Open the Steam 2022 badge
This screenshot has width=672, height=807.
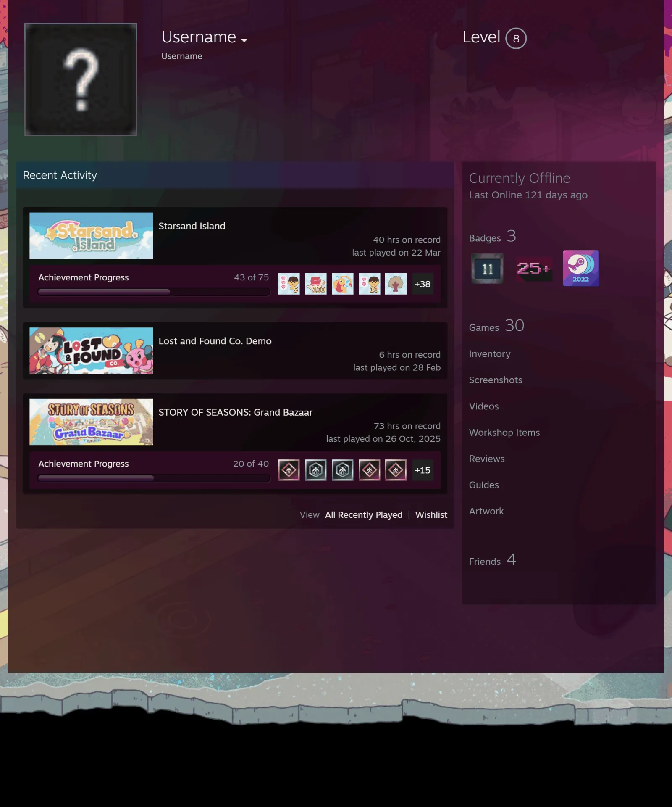tap(581, 268)
